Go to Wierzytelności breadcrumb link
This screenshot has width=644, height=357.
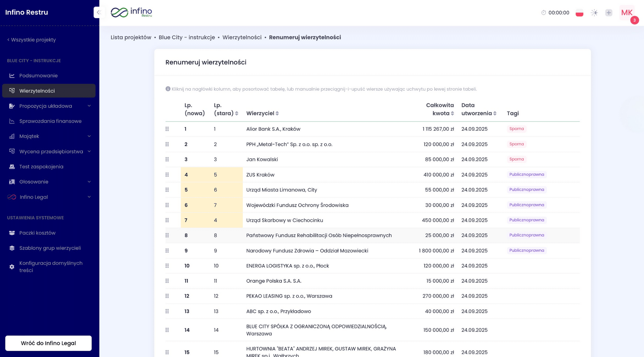pyautogui.click(x=242, y=37)
